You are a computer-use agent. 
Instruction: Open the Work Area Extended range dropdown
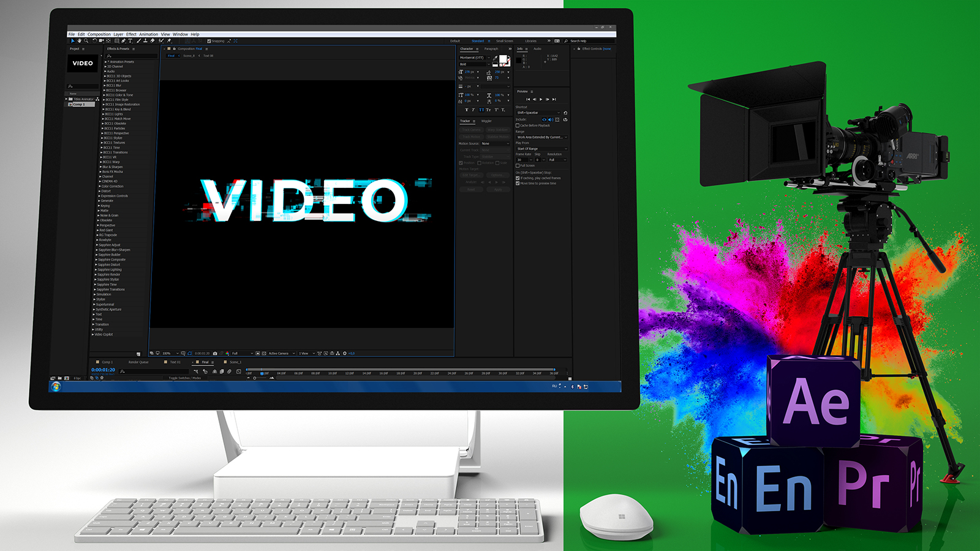542,137
